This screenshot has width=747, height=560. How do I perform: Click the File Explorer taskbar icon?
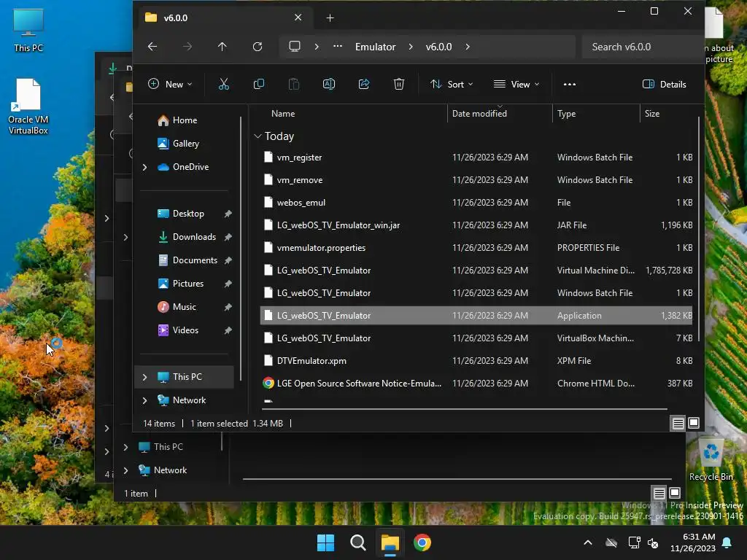(x=390, y=542)
